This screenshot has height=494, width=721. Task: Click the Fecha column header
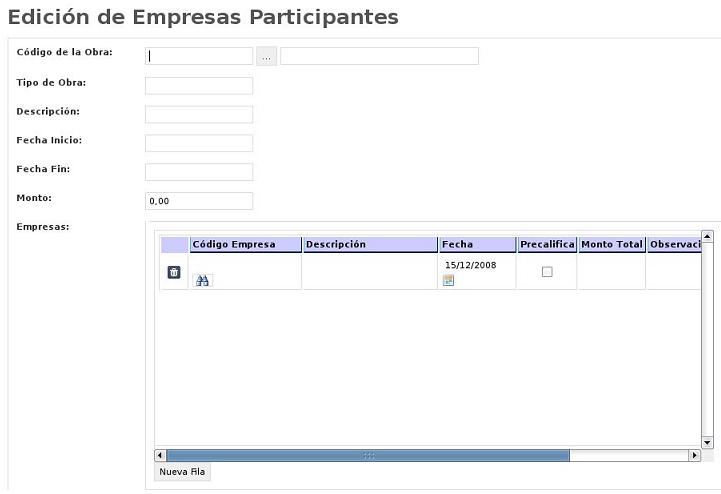(x=477, y=244)
